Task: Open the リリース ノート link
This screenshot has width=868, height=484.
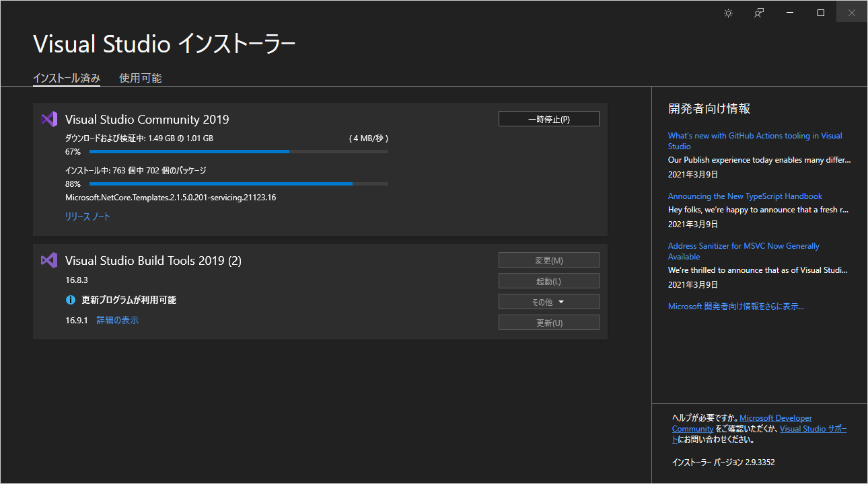Action: (87, 216)
